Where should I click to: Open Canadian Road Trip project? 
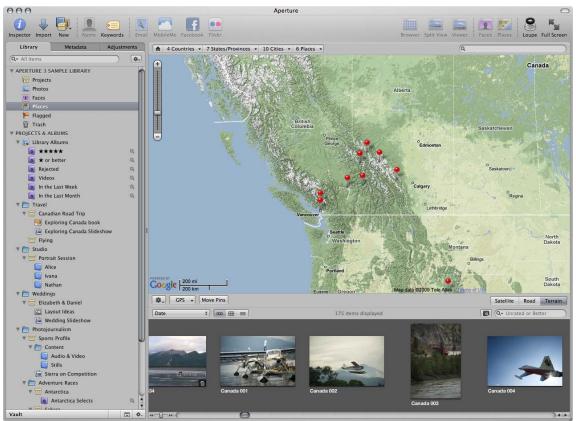(57, 213)
